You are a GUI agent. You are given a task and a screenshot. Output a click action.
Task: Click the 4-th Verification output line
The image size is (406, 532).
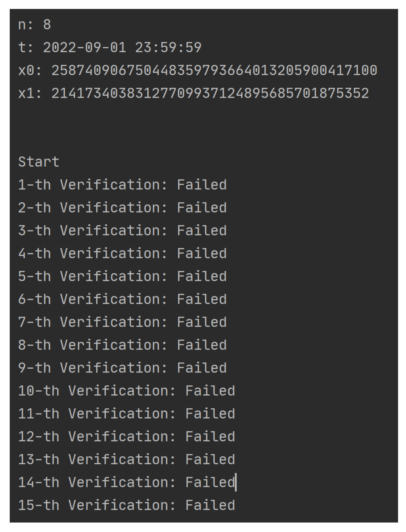click(x=122, y=253)
